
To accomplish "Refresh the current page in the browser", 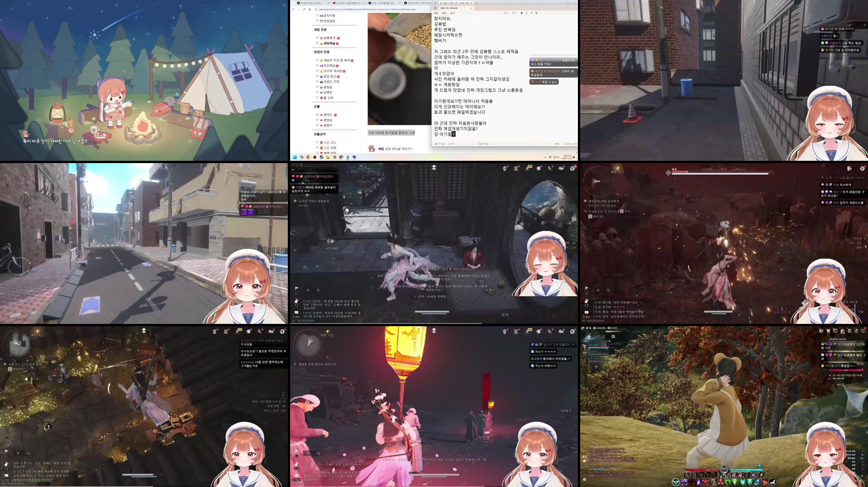I will tap(304, 9).
